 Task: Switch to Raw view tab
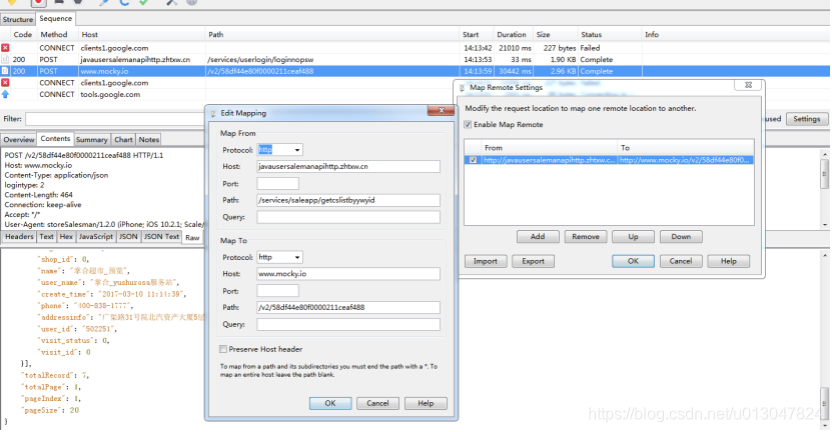click(x=193, y=238)
